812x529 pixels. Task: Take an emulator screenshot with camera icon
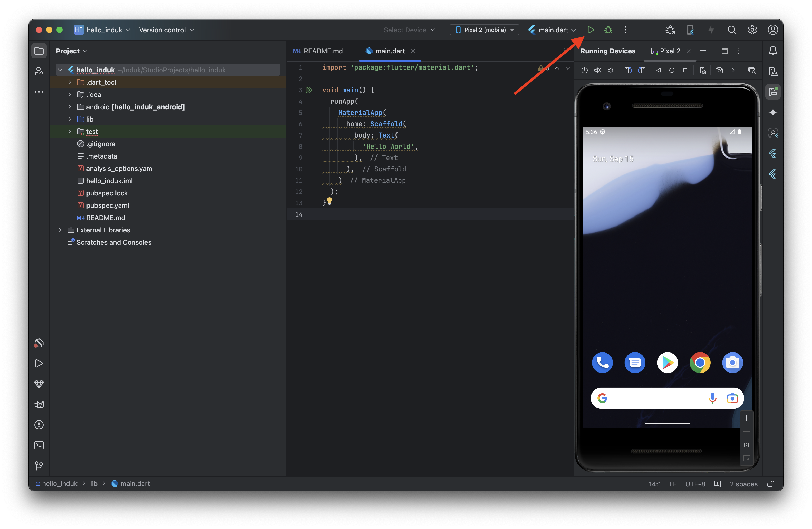coord(719,70)
